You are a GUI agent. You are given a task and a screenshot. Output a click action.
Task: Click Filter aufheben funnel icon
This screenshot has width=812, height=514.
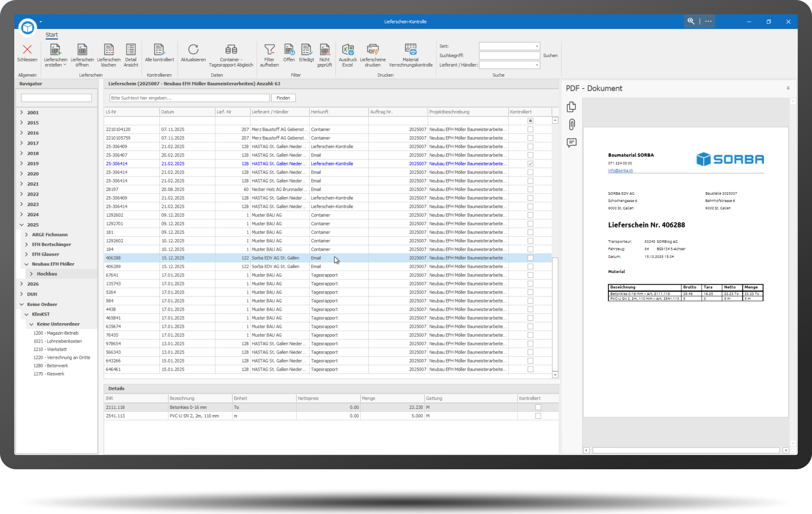tap(269, 50)
